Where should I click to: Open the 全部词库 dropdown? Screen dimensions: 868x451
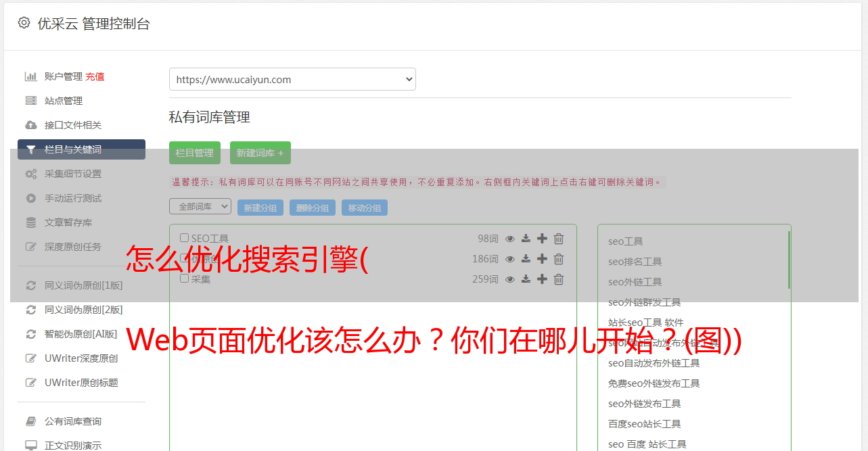coord(200,206)
